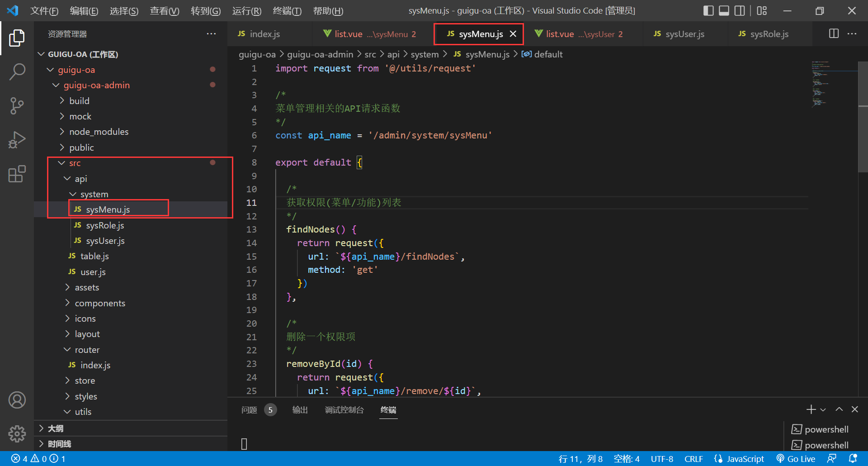868x466 pixels.
Task: Open the Extensions view
Action: [x=17, y=174]
